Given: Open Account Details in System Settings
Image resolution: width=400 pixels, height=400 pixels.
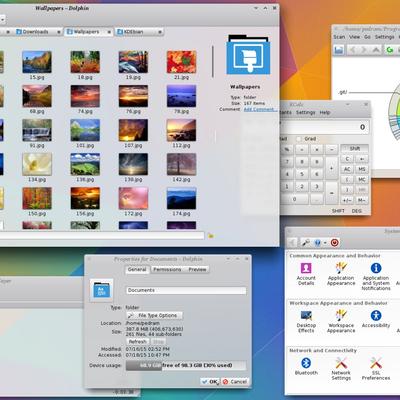Looking at the screenshot, I should point(306,274).
